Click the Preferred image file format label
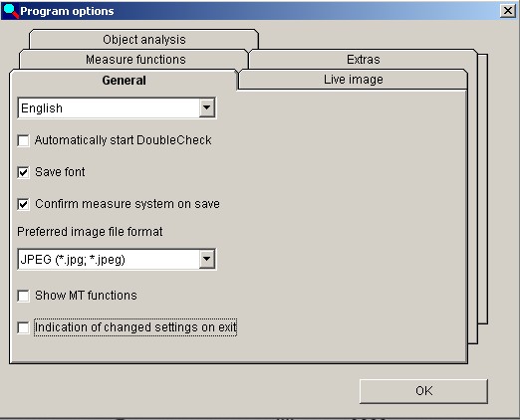Viewport: 520px width, 420px height. [x=90, y=232]
